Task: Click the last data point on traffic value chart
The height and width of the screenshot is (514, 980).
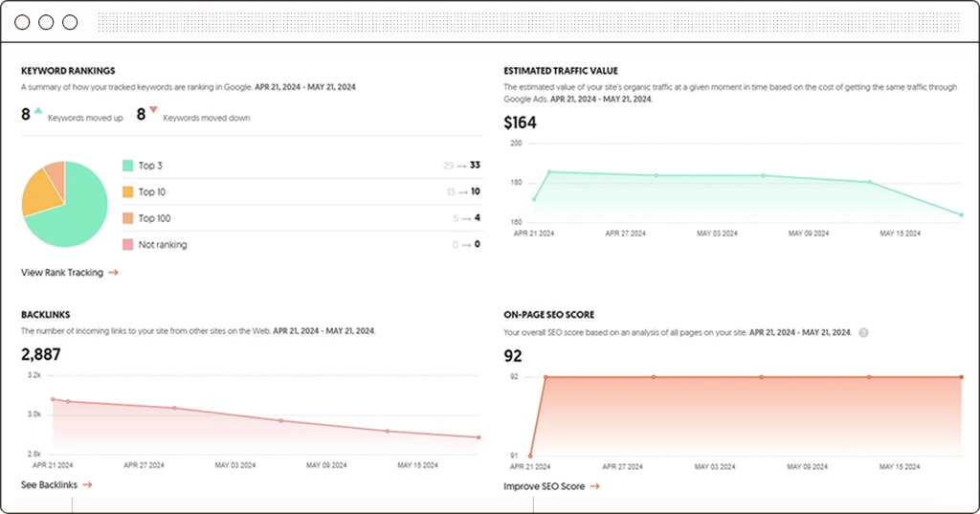Action: [x=961, y=214]
